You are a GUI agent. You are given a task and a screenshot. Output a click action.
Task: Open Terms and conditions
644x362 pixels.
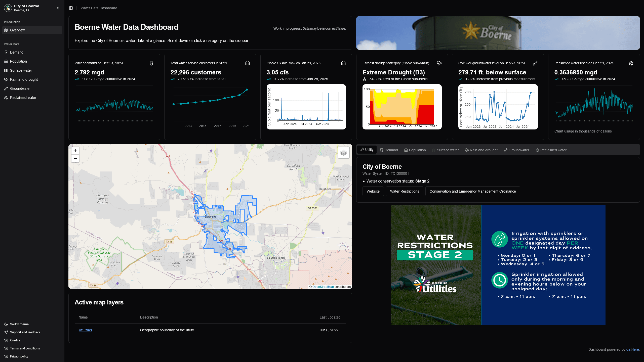coord(32,348)
